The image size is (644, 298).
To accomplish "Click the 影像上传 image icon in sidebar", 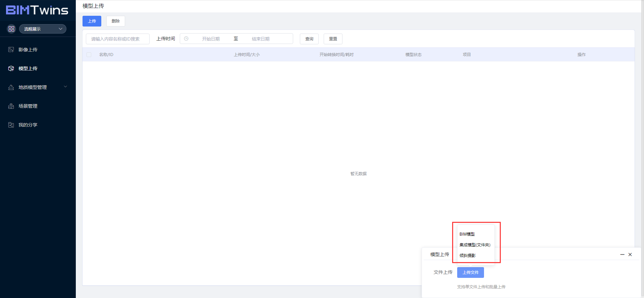I will [x=11, y=50].
